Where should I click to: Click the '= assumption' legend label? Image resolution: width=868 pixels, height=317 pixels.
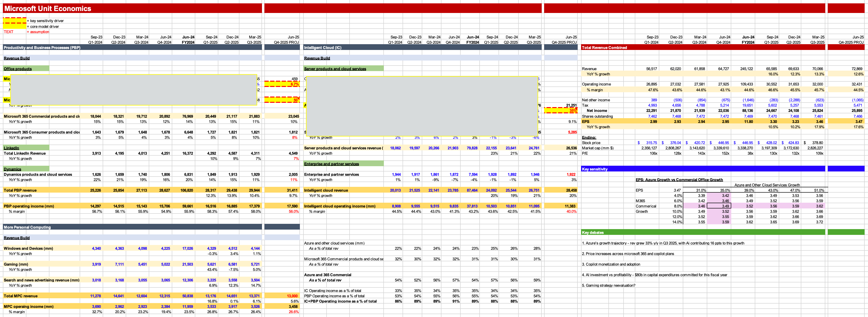38,32
